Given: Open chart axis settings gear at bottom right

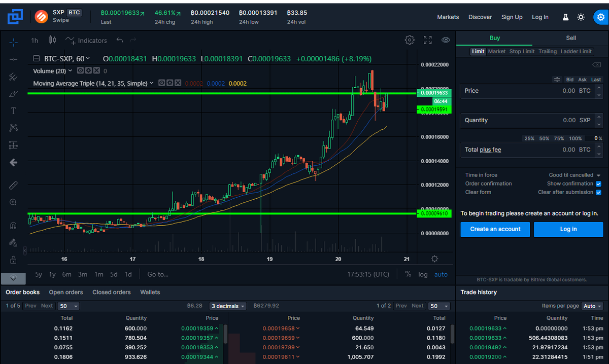Looking at the screenshot, I should pyautogui.click(x=434, y=259).
